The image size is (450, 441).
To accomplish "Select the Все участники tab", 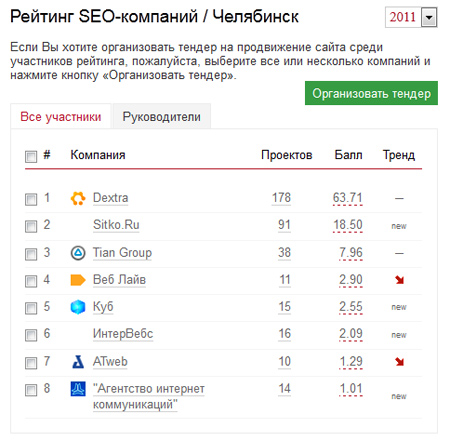I will [x=61, y=116].
